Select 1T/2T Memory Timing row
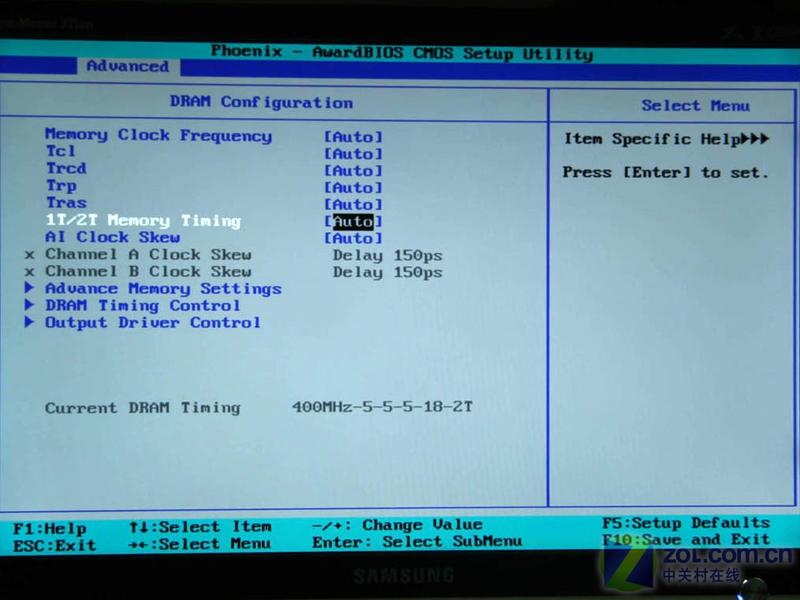800x600 pixels. tap(143, 220)
